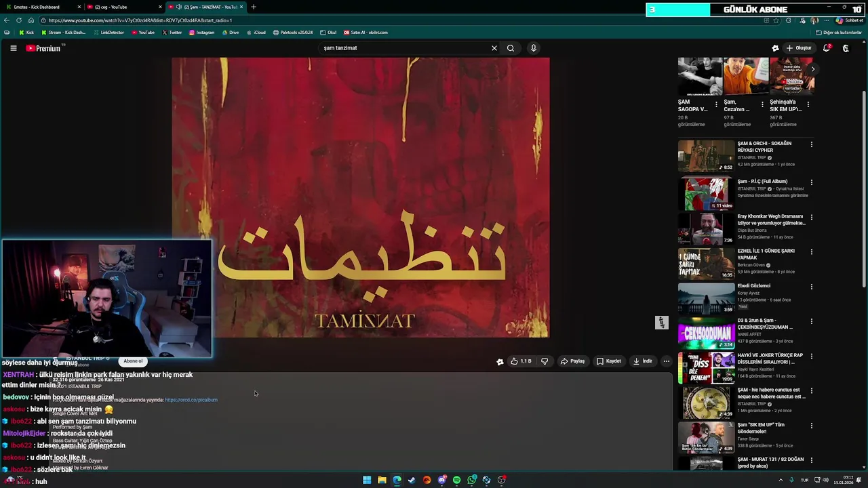Open the Twitter bookmark

point(172,33)
